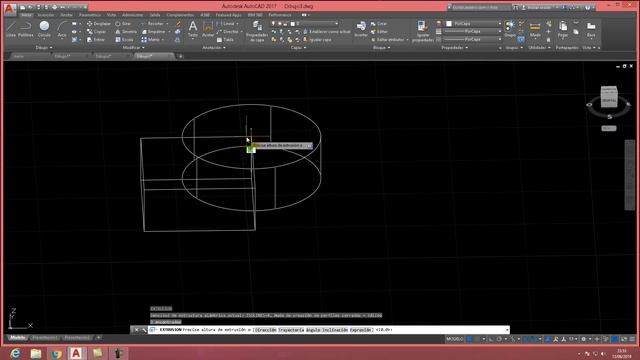640x360 pixels.
Task: Click the Escala tool
Action: (x=124, y=40)
